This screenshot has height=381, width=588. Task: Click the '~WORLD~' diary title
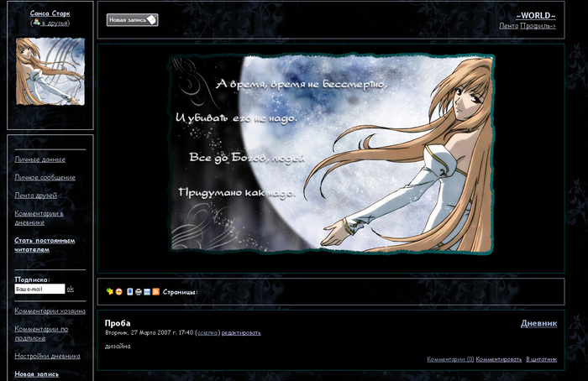click(x=536, y=15)
